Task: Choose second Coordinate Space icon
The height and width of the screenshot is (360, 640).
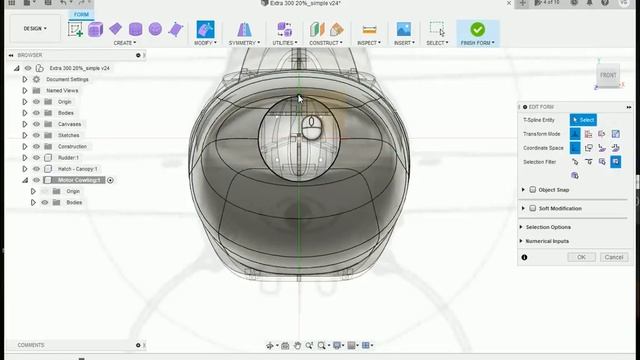Action: [x=588, y=148]
